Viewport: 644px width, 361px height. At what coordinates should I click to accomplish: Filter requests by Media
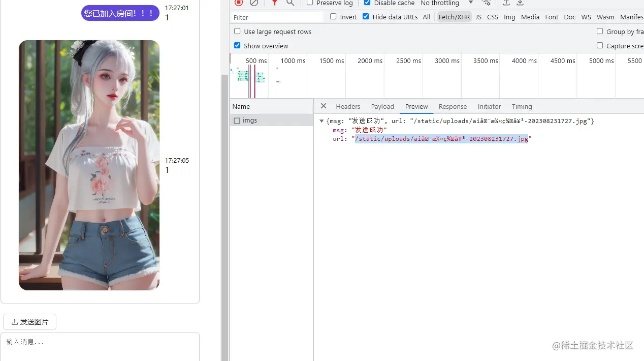(x=530, y=17)
